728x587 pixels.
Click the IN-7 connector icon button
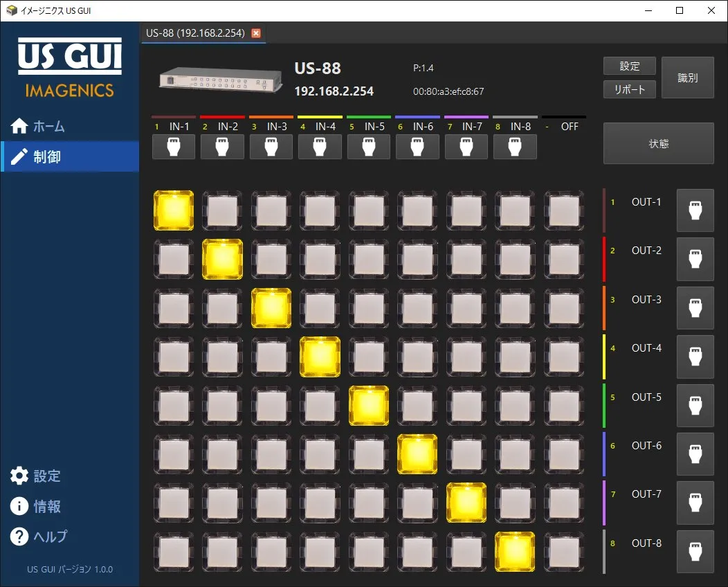[466, 147]
